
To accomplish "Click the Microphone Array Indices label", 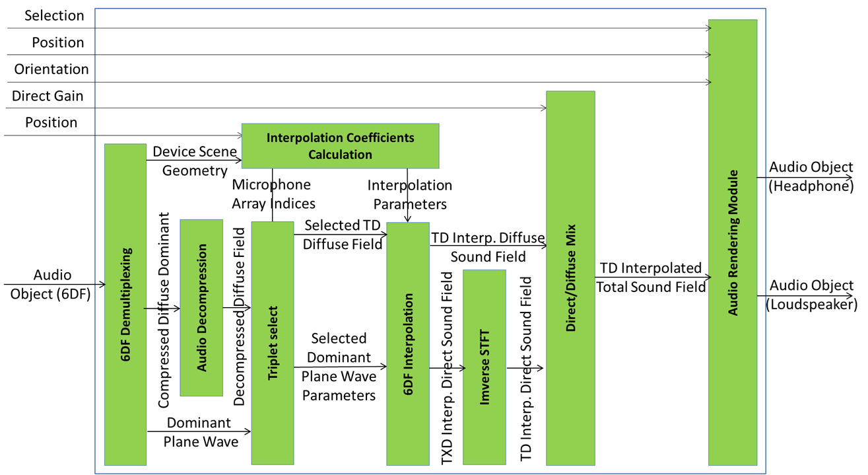I will (273, 194).
